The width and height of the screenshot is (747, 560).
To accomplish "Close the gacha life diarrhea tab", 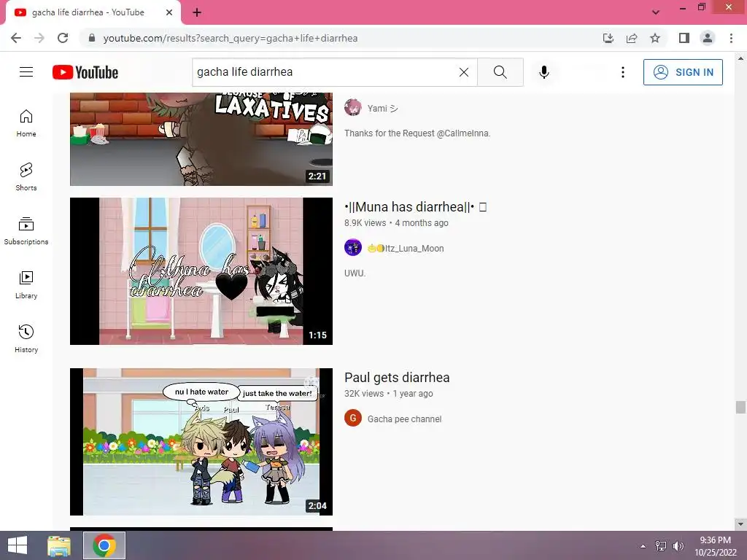I will (x=169, y=12).
